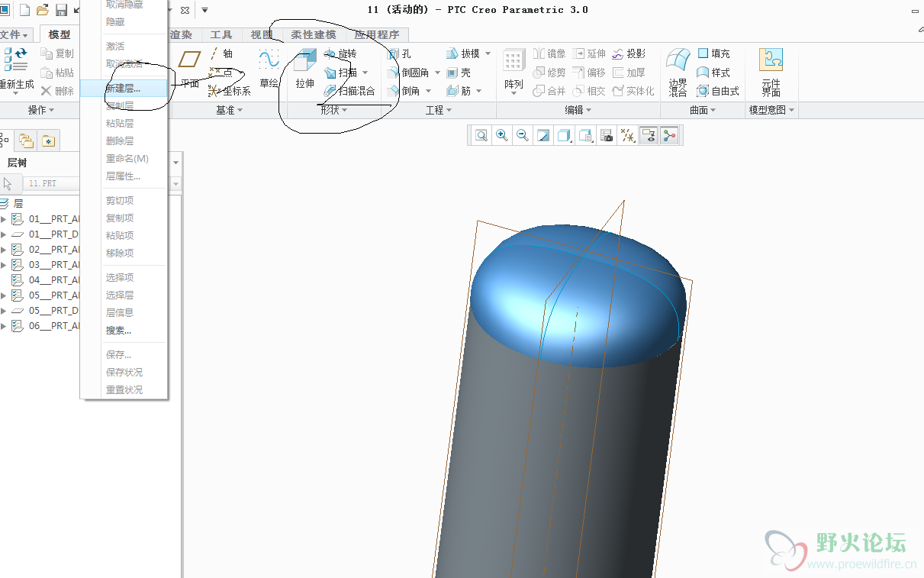Create a new file from the quick access toolbar
The image size is (924, 578).
coord(24,10)
